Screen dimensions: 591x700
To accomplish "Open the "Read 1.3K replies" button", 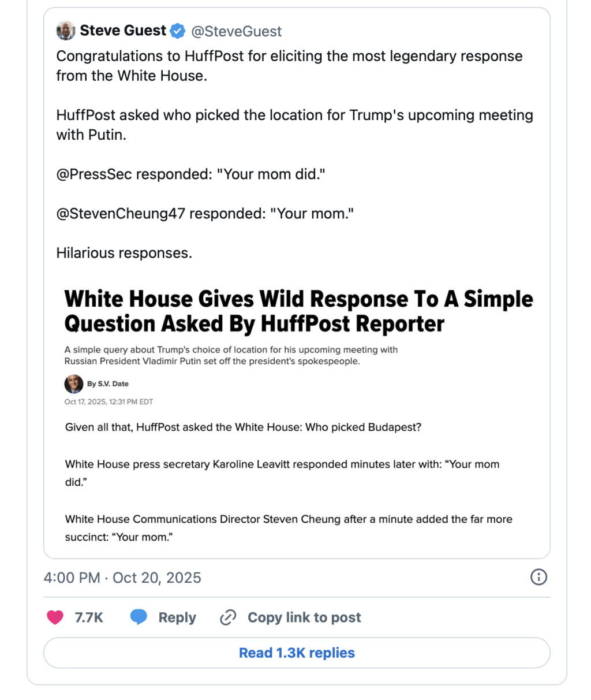I will tap(297, 653).
